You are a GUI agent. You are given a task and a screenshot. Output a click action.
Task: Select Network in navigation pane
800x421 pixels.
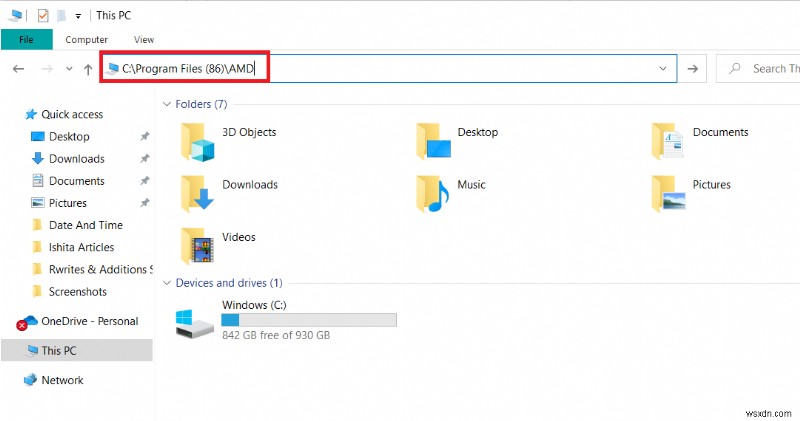coord(62,380)
